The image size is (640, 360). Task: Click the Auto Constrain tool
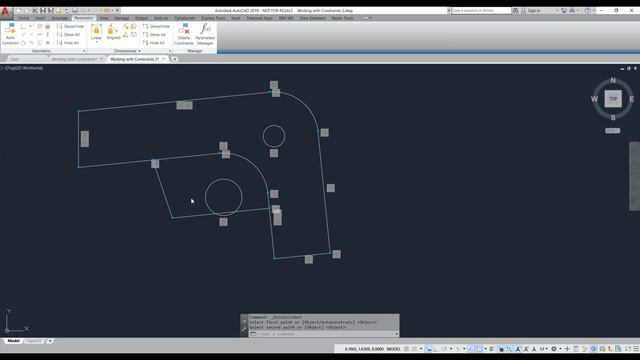(10, 34)
